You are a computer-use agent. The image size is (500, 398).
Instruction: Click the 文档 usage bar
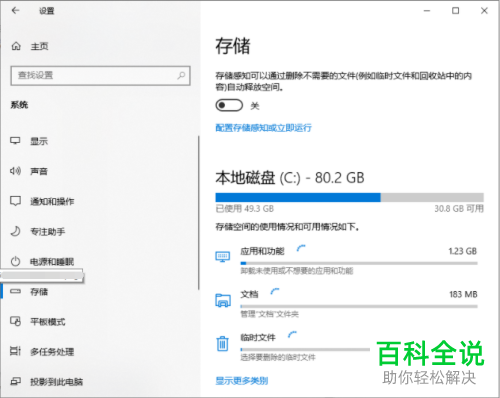tap(359, 306)
